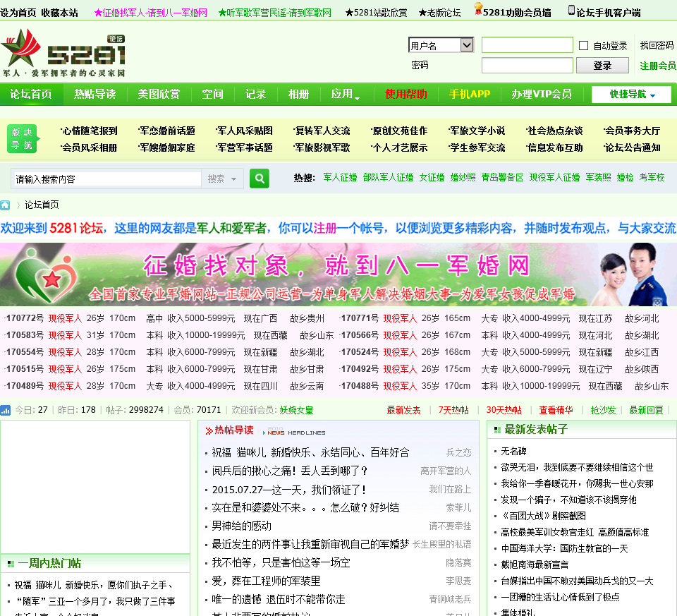Click 注册 in welcome message

324,228
